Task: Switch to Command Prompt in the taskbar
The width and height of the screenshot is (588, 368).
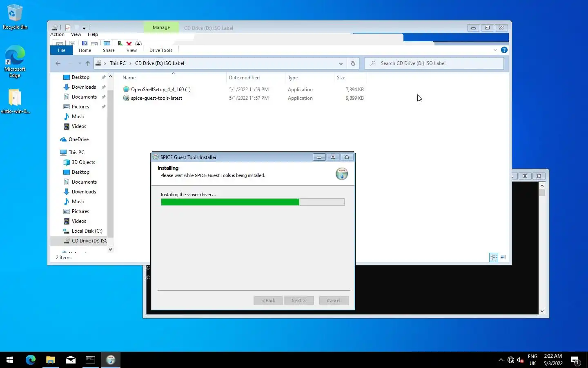Action: [x=90, y=360]
